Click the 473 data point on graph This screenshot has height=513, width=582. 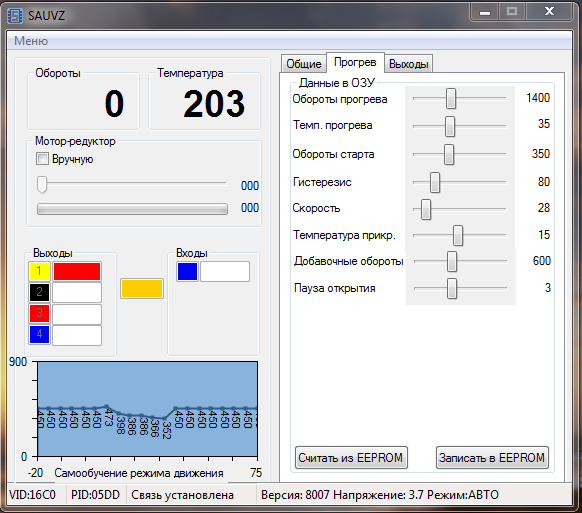click(107, 406)
